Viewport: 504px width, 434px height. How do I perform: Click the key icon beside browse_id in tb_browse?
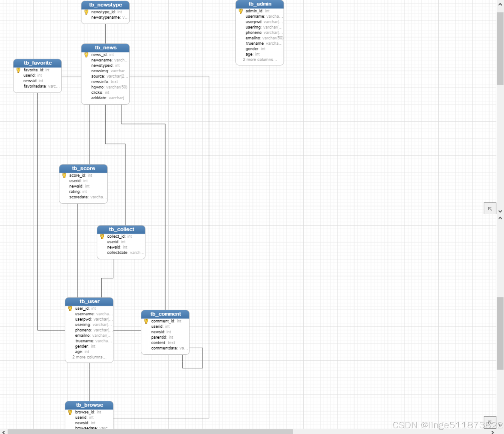[x=70, y=412]
